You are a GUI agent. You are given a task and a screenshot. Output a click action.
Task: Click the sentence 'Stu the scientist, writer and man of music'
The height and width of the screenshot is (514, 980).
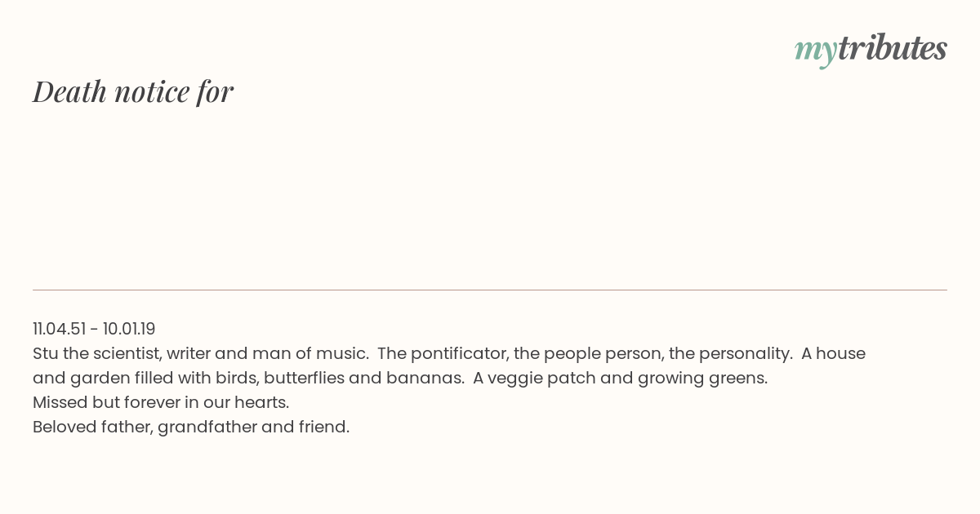200,353
